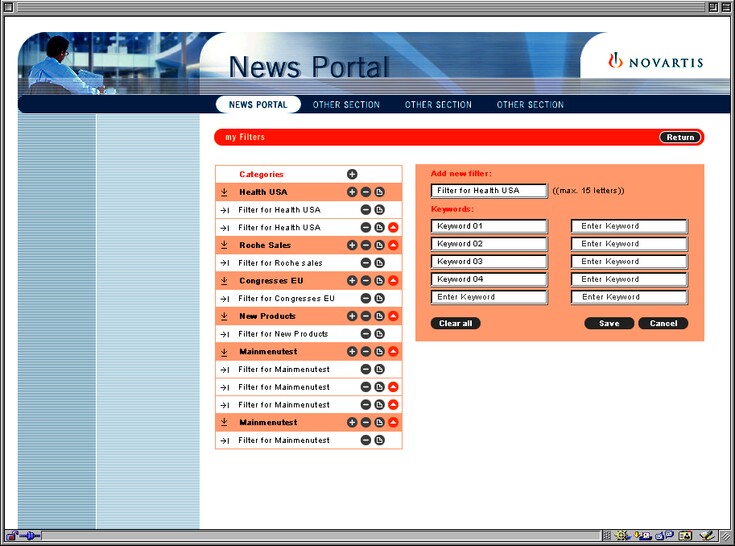Open OTHER SECTION tab next to NEWS PORTAL
Screen dimensions: 735x546
point(346,105)
